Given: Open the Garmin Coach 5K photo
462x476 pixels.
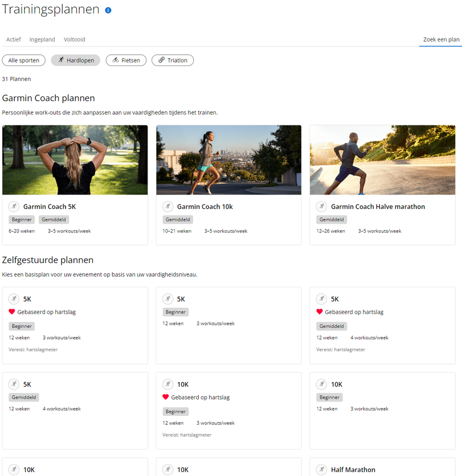Looking at the screenshot, I should [75, 159].
